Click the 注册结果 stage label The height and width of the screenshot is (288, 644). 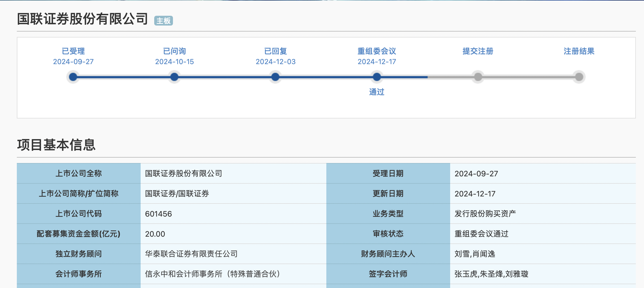point(579,51)
